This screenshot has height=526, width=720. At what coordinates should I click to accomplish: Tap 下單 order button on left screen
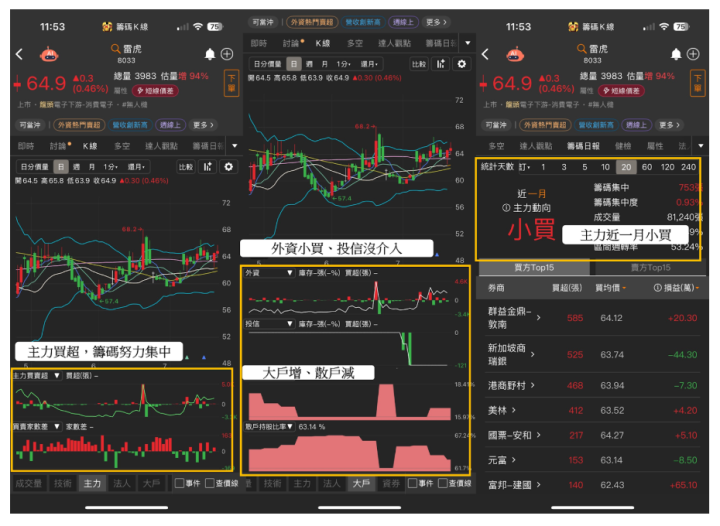click(x=231, y=83)
